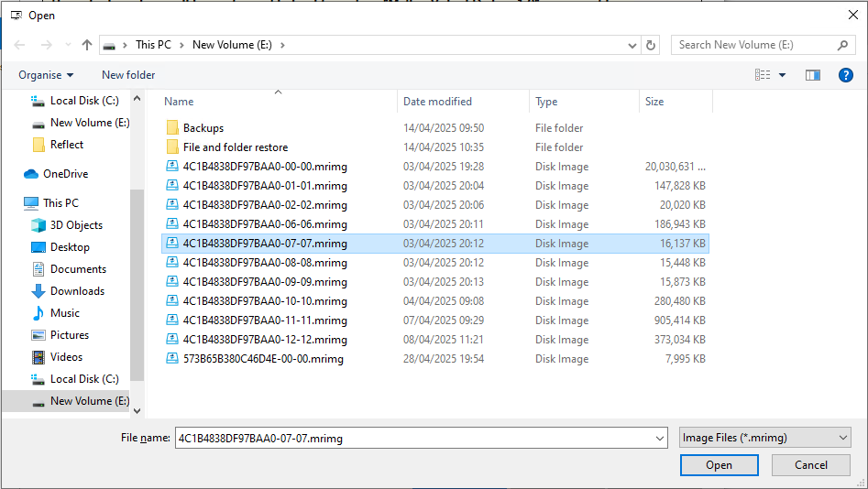Open the Organise menu

point(46,75)
